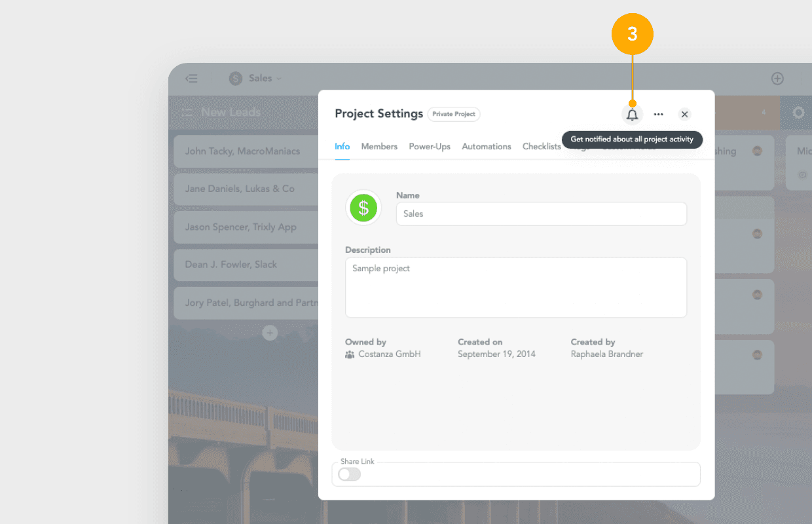Click the project Name input field

541,214
